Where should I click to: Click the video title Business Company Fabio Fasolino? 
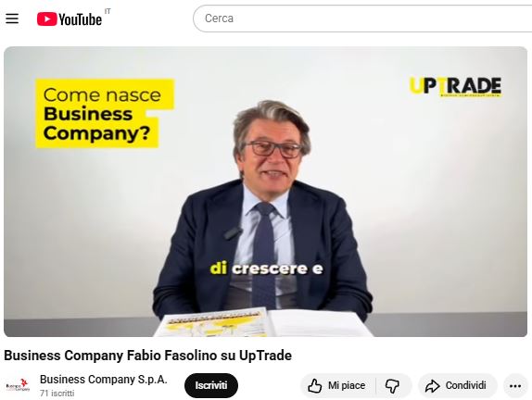click(x=148, y=356)
